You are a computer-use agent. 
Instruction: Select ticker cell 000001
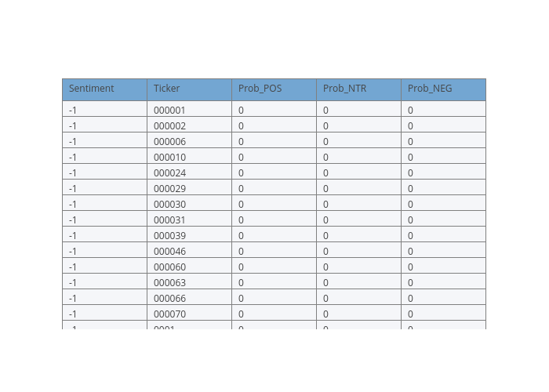coord(169,111)
